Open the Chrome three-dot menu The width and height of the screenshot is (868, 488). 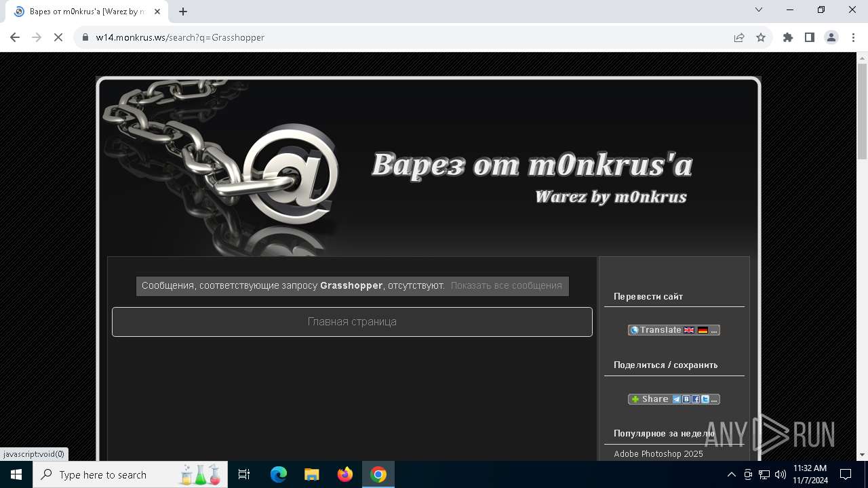[852, 37]
